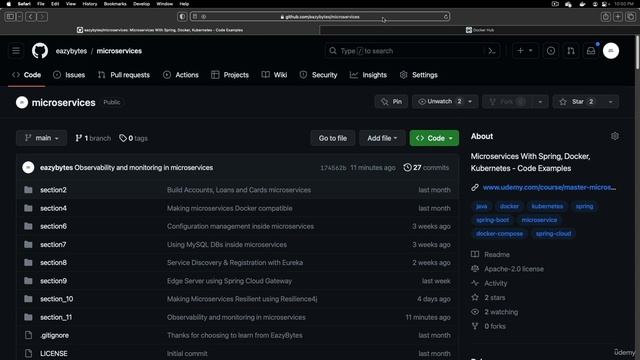Switch to the Issues tab
Screen dimensions: 640x360
(x=69, y=75)
